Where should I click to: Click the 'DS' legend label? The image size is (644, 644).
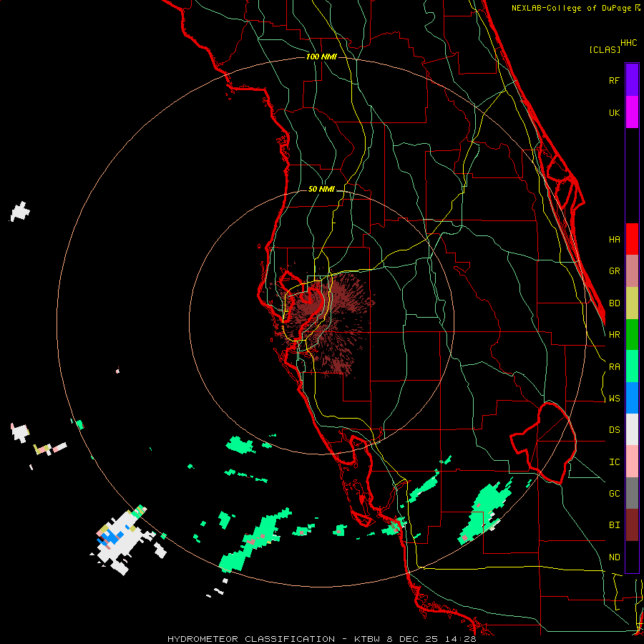pos(614,430)
